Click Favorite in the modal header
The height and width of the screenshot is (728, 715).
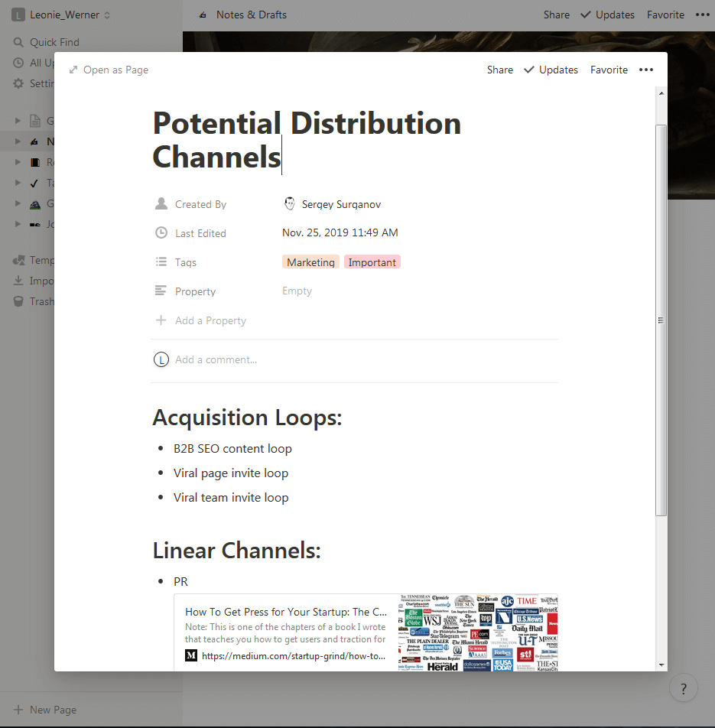pyautogui.click(x=609, y=70)
